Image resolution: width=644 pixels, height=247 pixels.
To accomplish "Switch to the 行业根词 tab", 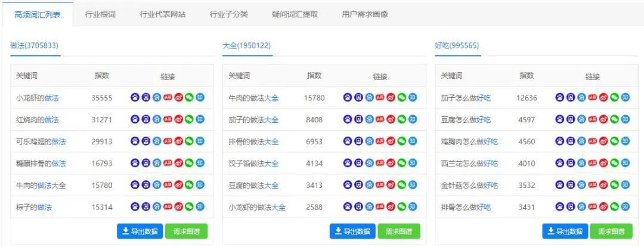I will (x=100, y=14).
